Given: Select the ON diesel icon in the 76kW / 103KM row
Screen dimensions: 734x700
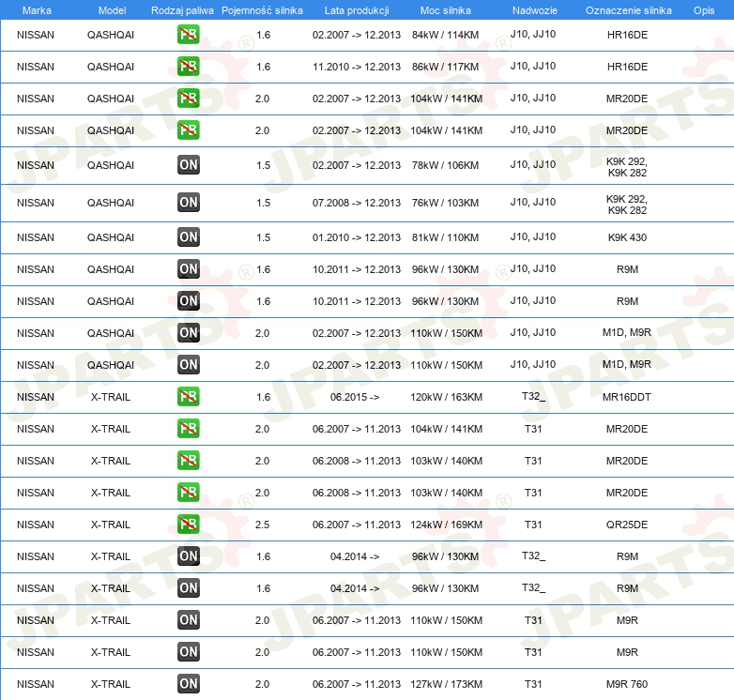Looking at the screenshot, I should click(188, 202).
